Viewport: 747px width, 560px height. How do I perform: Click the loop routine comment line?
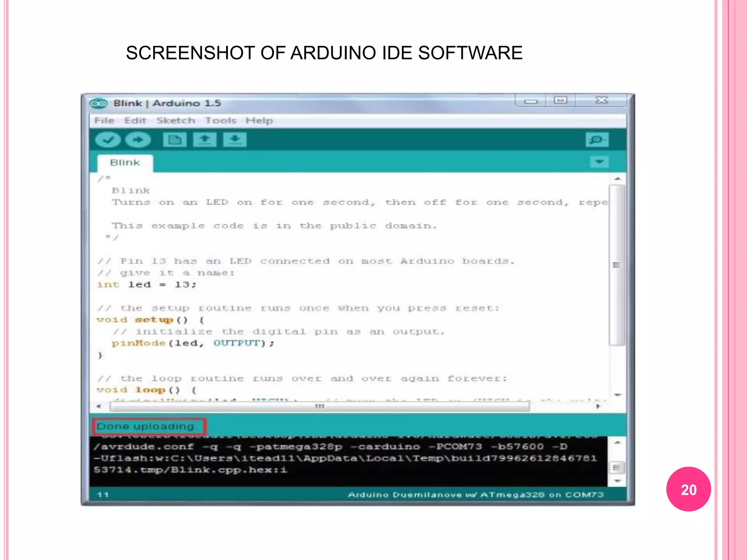click(302, 378)
